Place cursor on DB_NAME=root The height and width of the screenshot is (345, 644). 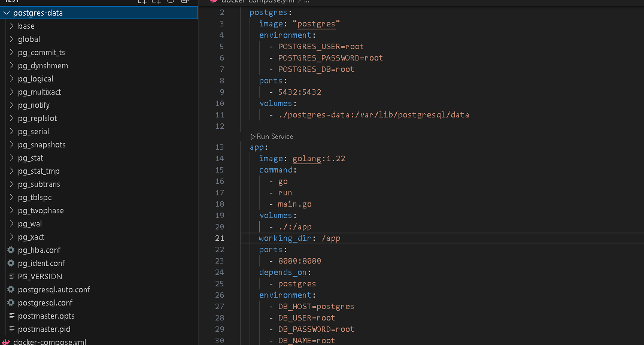306,340
